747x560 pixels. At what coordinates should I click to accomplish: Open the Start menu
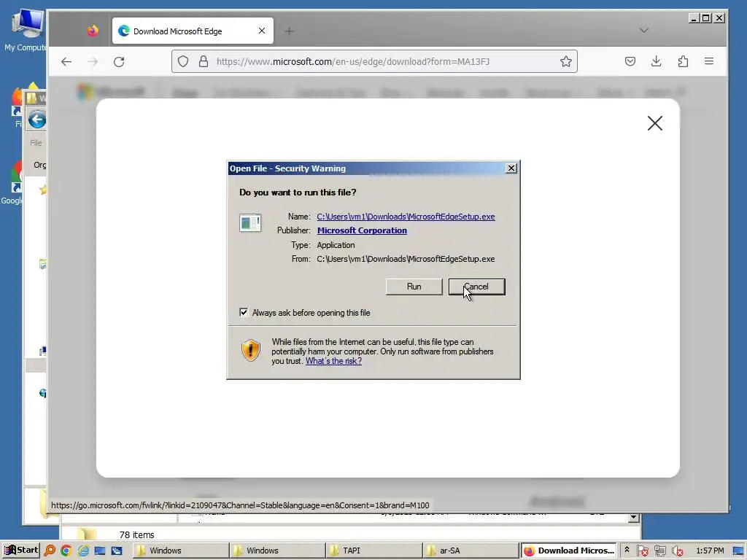point(20,551)
